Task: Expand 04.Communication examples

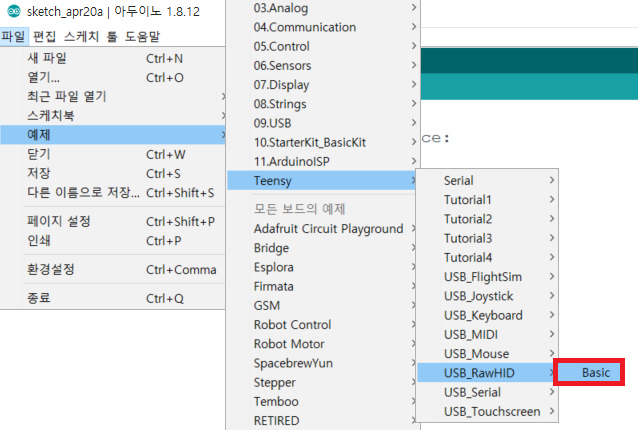Action: (323, 27)
